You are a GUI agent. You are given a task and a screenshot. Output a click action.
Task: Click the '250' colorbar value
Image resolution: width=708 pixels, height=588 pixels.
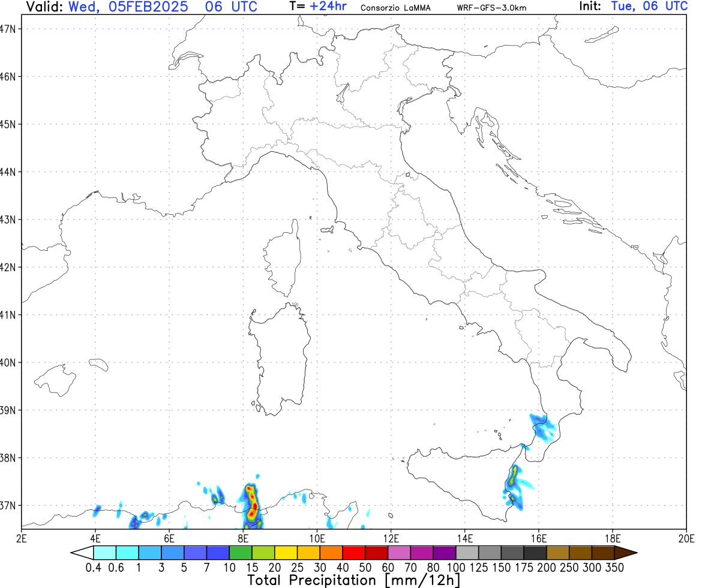click(x=569, y=568)
